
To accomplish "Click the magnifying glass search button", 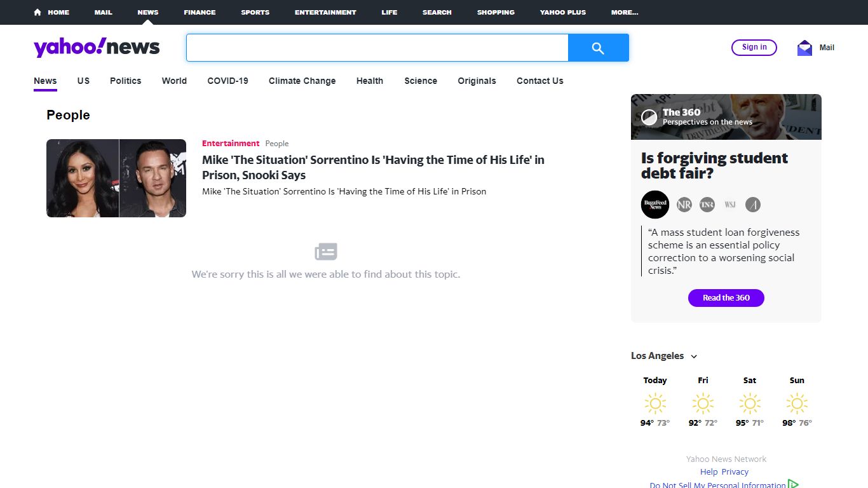I will pos(598,48).
